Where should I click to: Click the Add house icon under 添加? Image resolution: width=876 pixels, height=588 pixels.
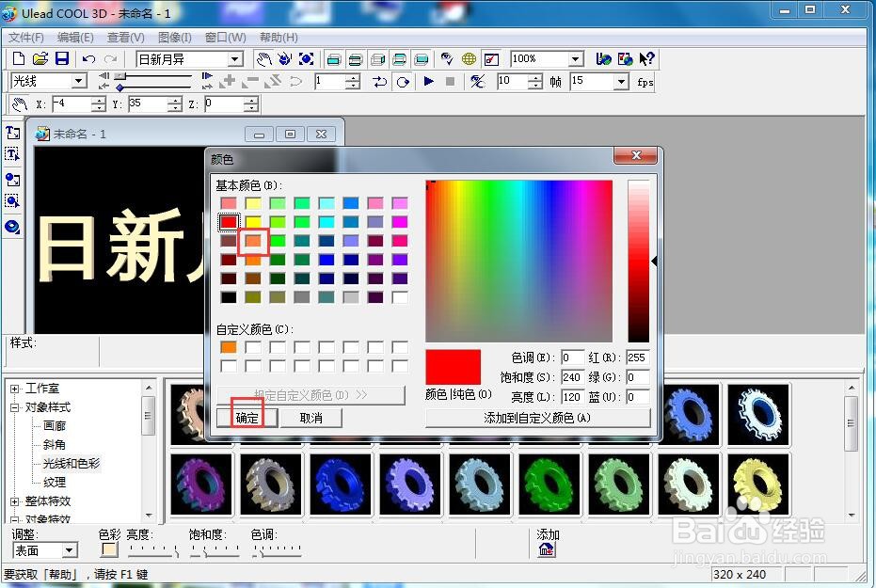[x=547, y=550]
